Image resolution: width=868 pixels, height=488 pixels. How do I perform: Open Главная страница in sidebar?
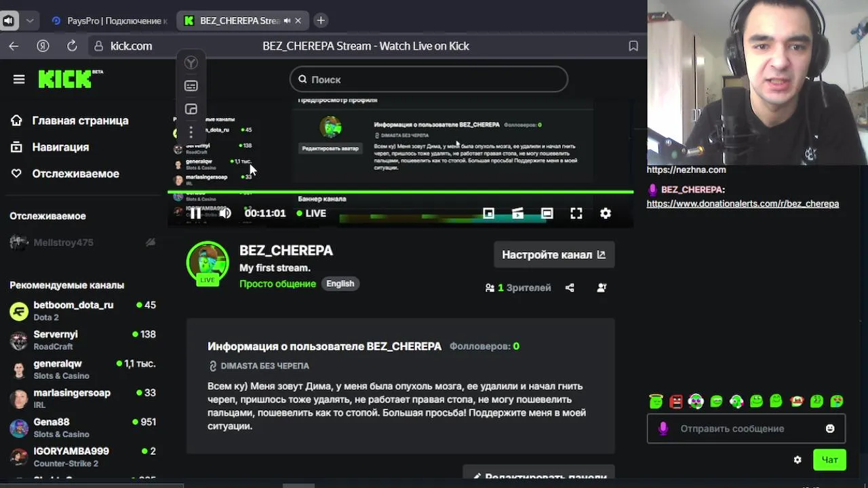[x=70, y=121]
